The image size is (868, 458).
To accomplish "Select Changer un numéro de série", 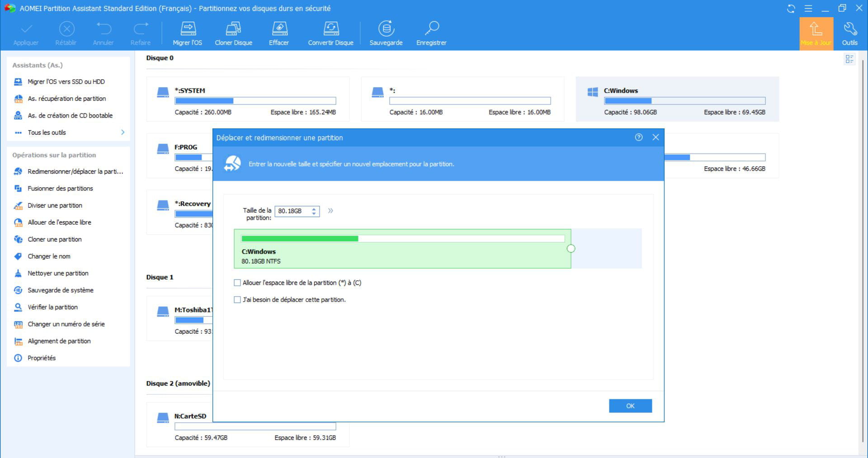I will [x=66, y=324].
